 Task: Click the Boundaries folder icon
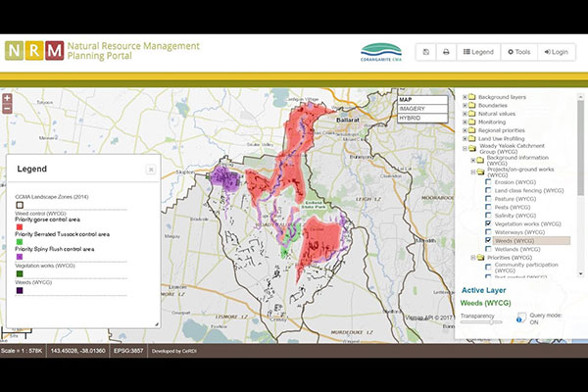tap(472, 105)
